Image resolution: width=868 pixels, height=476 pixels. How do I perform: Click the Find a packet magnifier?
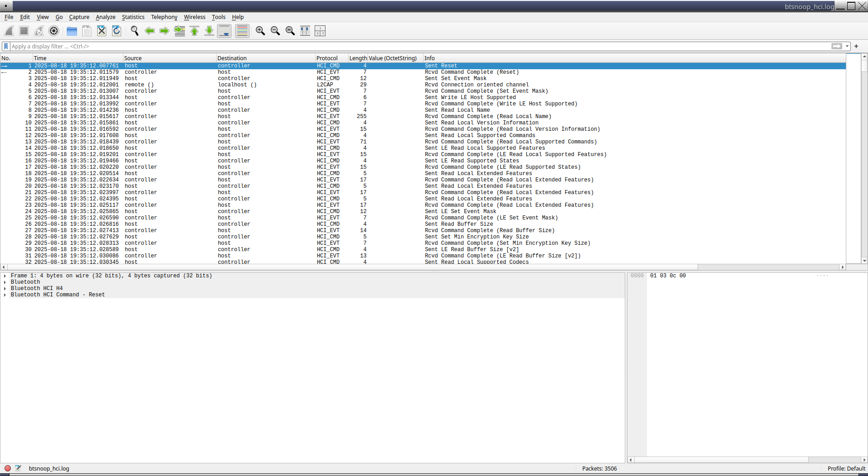135,31
